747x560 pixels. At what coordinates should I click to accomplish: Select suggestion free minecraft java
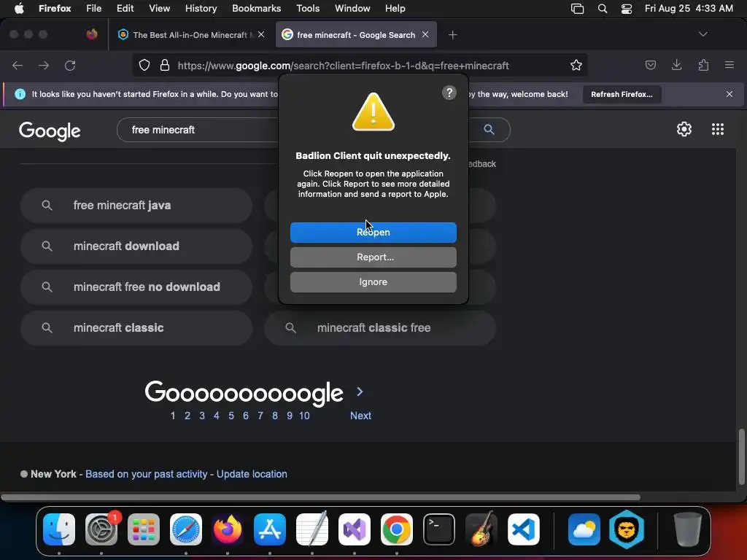pyautogui.click(x=136, y=205)
